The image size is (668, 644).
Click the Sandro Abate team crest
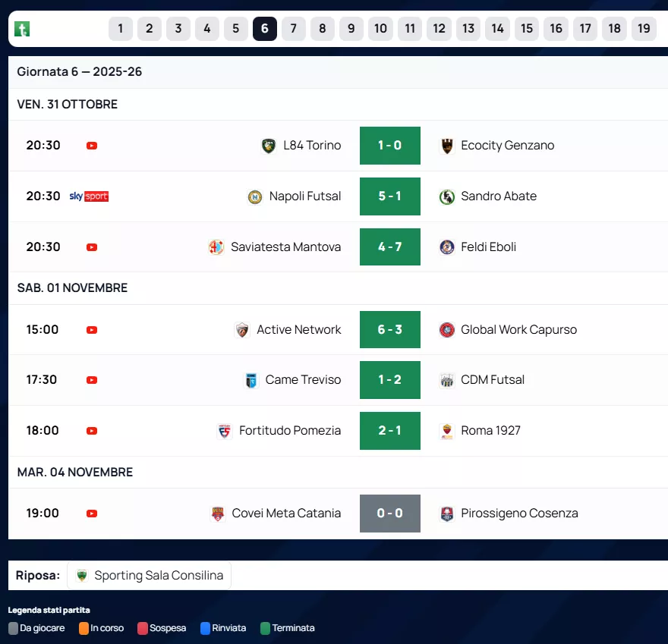447,196
